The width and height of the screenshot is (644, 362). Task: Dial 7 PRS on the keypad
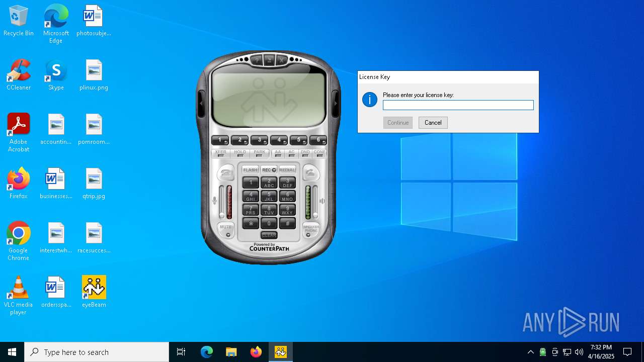click(x=251, y=210)
